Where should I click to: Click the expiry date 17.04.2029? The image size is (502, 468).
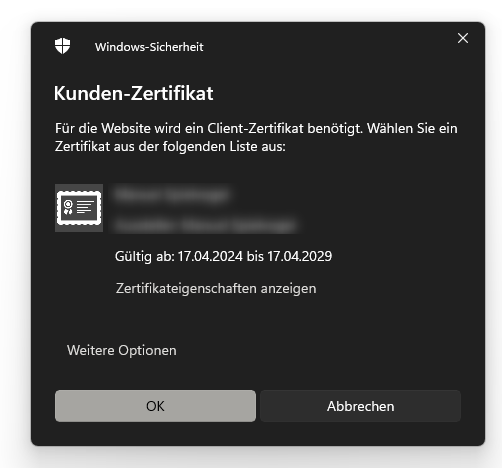click(x=300, y=256)
